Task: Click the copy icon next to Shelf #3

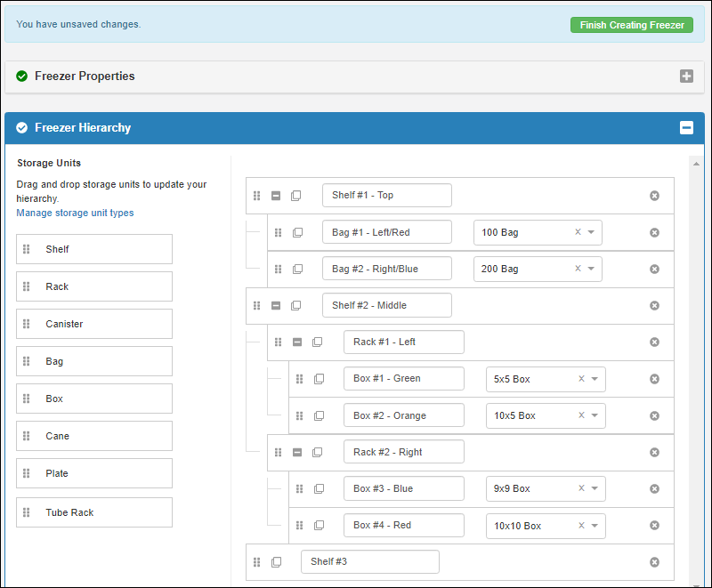Action: (x=276, y=562)
